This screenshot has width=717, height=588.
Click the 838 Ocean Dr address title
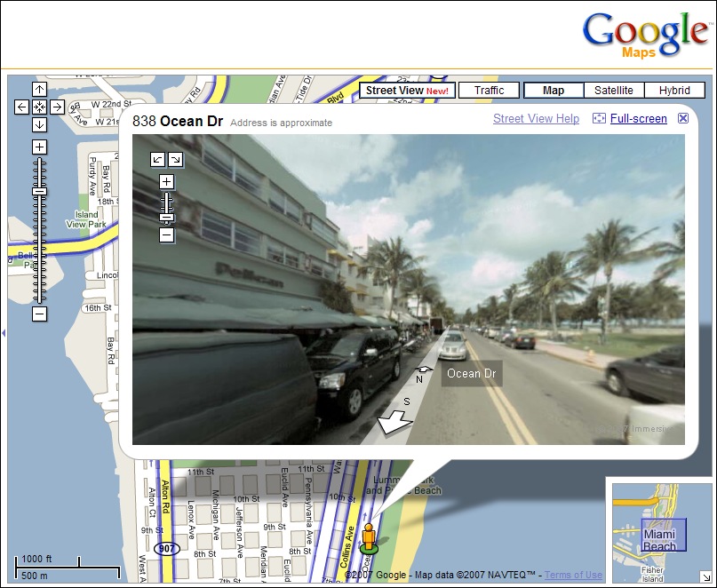click(178, 121)
